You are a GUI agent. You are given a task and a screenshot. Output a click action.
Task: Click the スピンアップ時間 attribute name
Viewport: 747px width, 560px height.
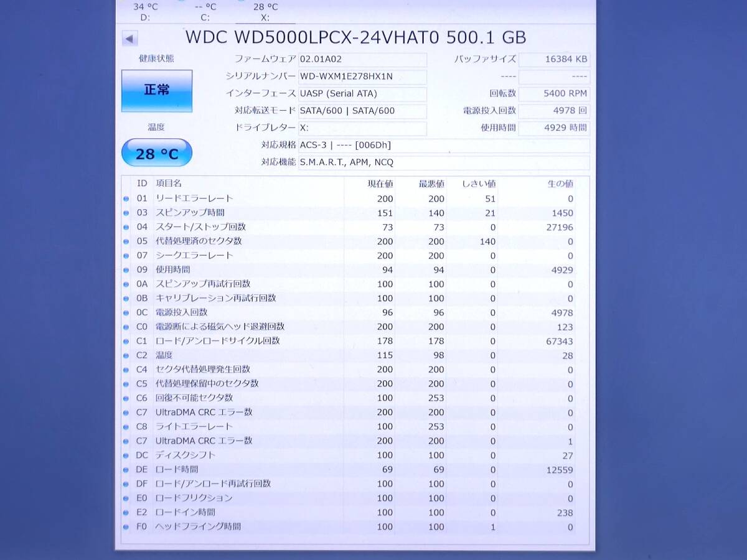[x=190, y=213]
